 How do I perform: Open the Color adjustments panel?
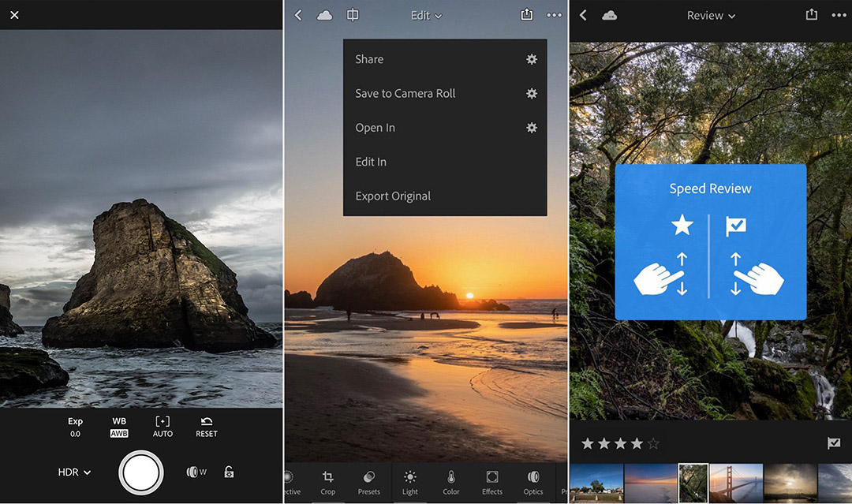(450, 482)
